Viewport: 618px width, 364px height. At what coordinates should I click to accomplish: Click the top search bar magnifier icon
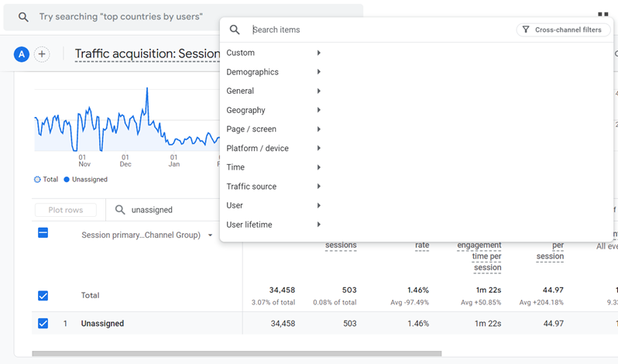click(x=23, y=17)
